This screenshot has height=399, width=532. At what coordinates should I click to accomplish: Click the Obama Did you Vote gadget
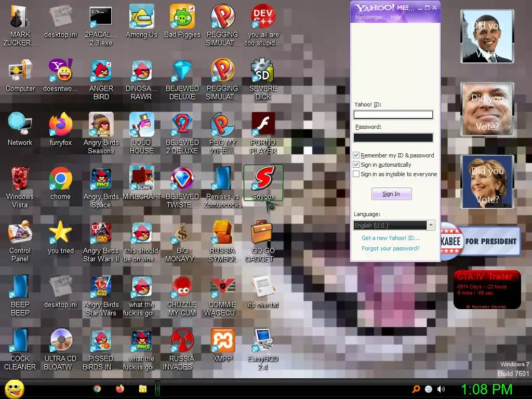tap(487, 36)
